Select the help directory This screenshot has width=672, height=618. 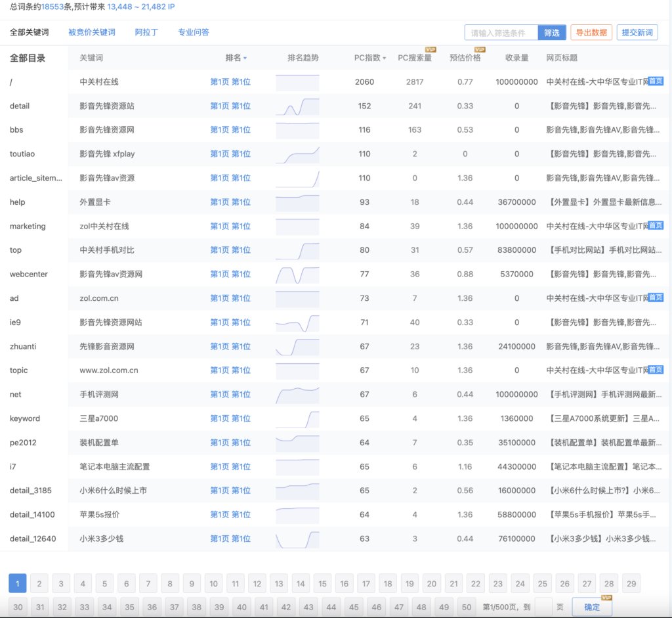click(x=18, y=202)
